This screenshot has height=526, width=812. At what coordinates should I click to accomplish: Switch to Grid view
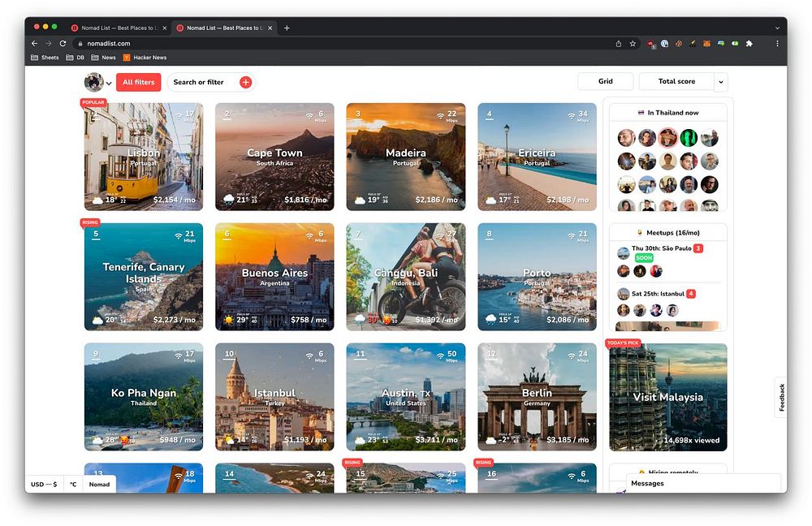(606, 81)
